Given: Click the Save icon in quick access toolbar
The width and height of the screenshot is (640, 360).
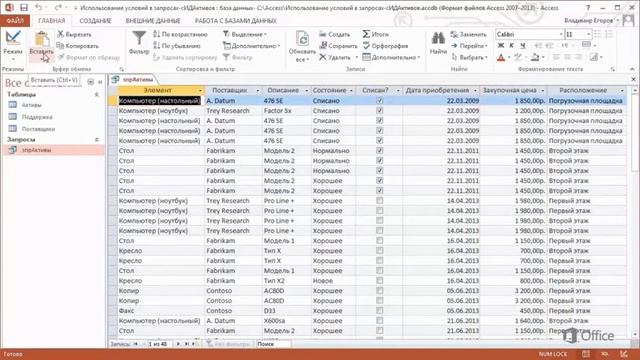Looking at the screenshot, I should (x=24, y=8).
